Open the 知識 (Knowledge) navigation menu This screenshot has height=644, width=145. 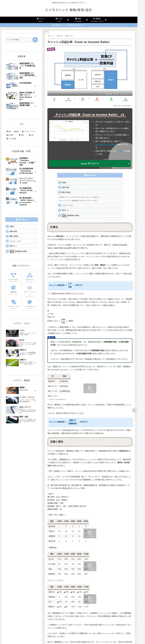[78, 20]
